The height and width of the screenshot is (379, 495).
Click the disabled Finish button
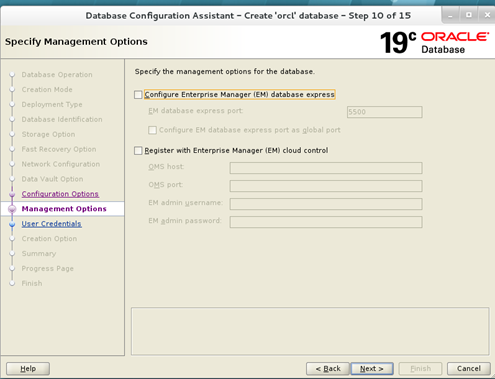pos(420,369)
